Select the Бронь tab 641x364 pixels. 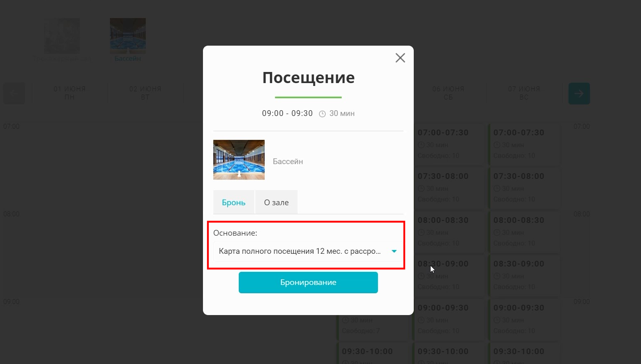pyautogui.click(x=233, y=202)
